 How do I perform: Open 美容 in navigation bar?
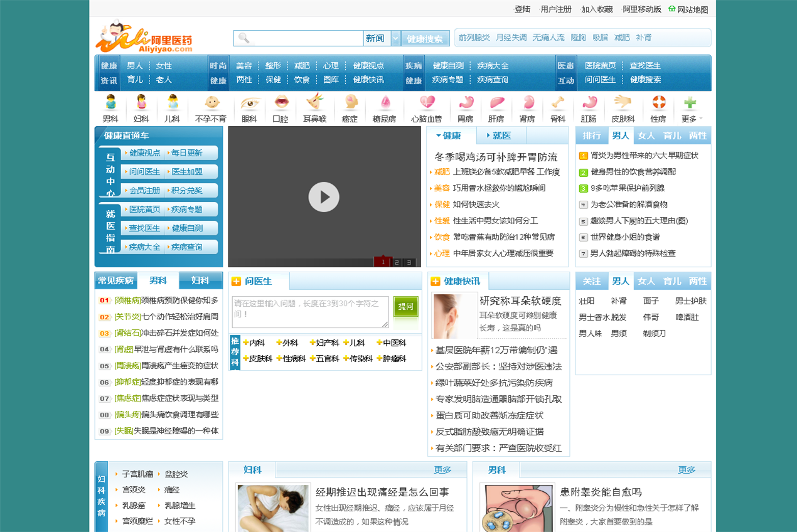(244, 66)
